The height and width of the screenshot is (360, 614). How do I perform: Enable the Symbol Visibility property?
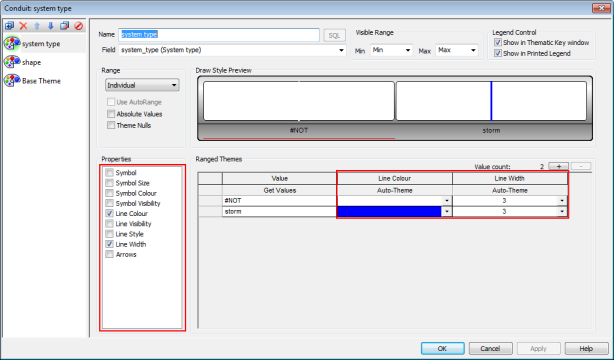coord(110,203)
